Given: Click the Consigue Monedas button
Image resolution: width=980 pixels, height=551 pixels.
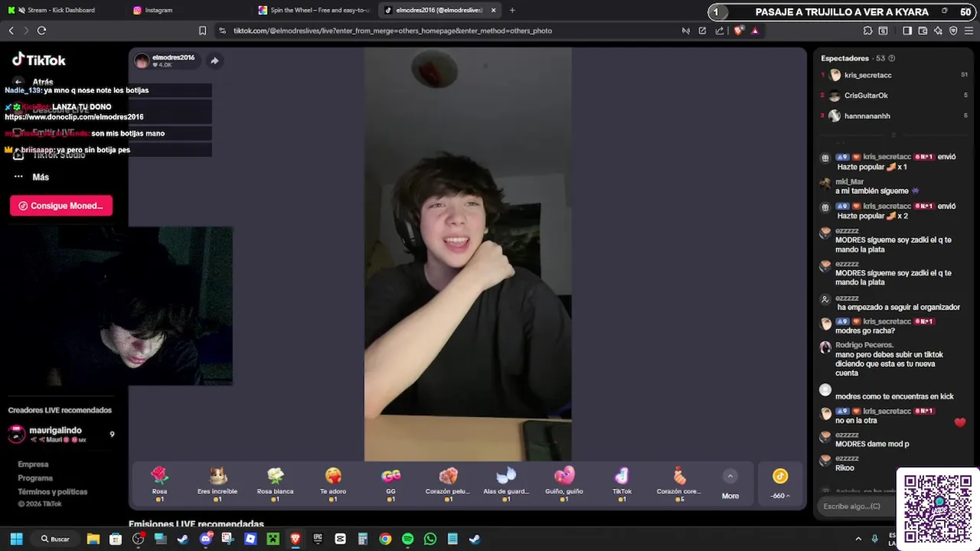Looking at the screenshot, I should [61, 205].
